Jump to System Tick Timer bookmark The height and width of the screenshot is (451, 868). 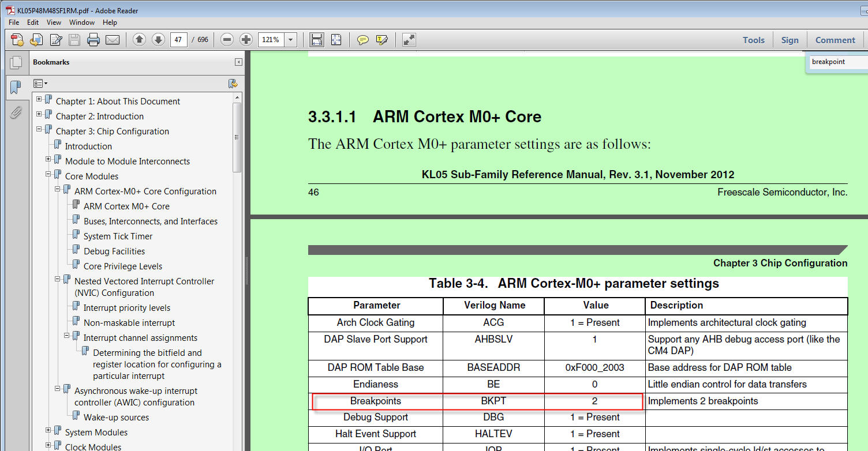118,236
